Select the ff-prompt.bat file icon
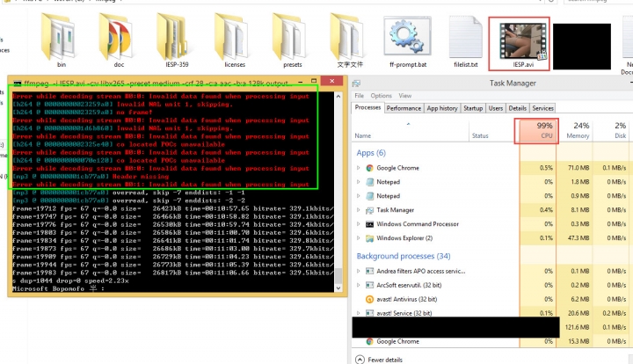 point(407,36)
